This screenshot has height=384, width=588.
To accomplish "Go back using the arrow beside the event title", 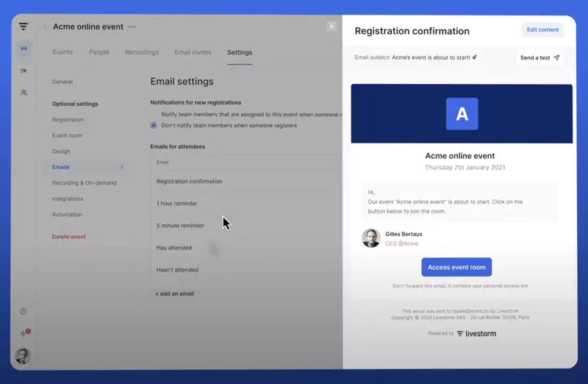I will point(45,26).
